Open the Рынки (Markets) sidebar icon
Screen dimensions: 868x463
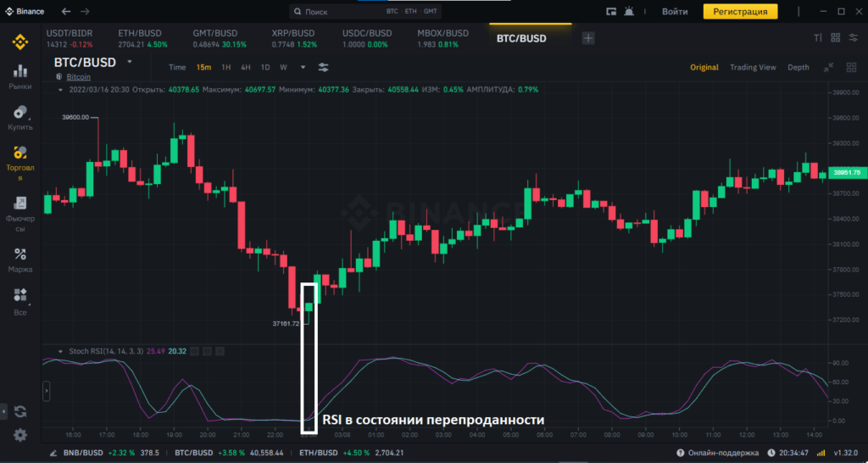pyautogui.click(x=20, y=75)
